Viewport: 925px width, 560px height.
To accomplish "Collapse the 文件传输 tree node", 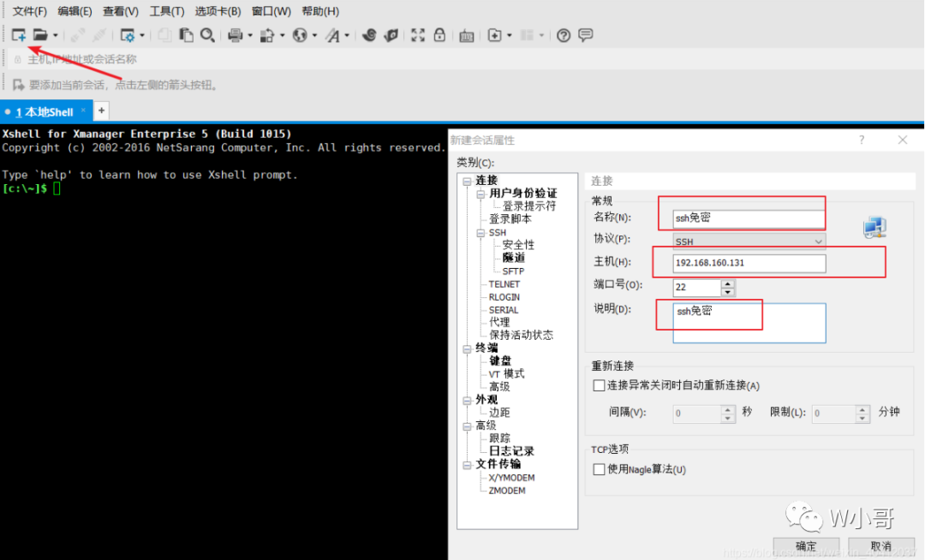I will (x=468, y=464).
